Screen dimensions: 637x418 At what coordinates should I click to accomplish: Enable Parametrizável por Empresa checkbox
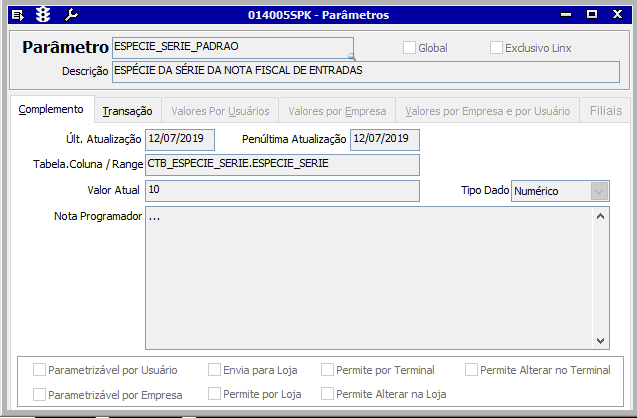tap(39, 394)
